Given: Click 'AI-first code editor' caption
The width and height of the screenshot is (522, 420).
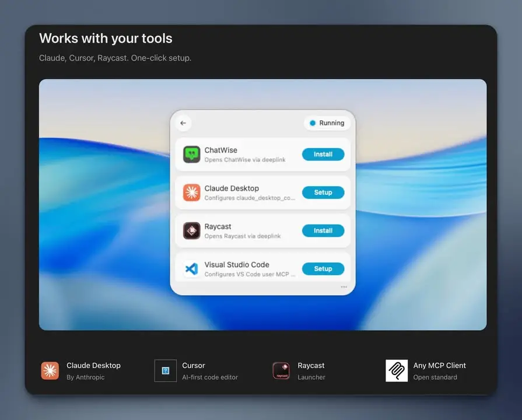Looking at the screenshot, I should pos(210,377).
